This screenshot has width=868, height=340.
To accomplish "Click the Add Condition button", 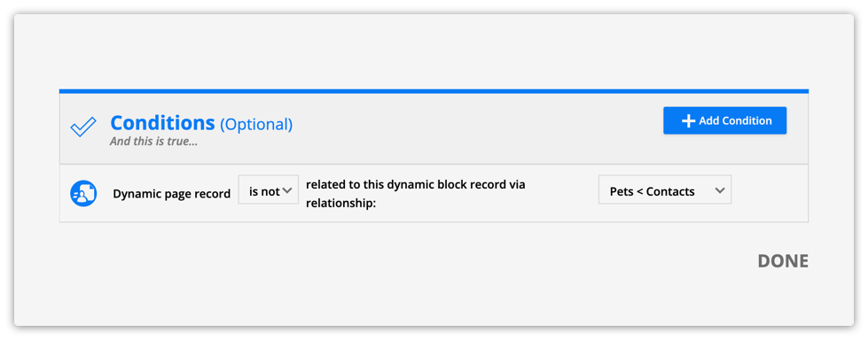I will click(724, 120).
